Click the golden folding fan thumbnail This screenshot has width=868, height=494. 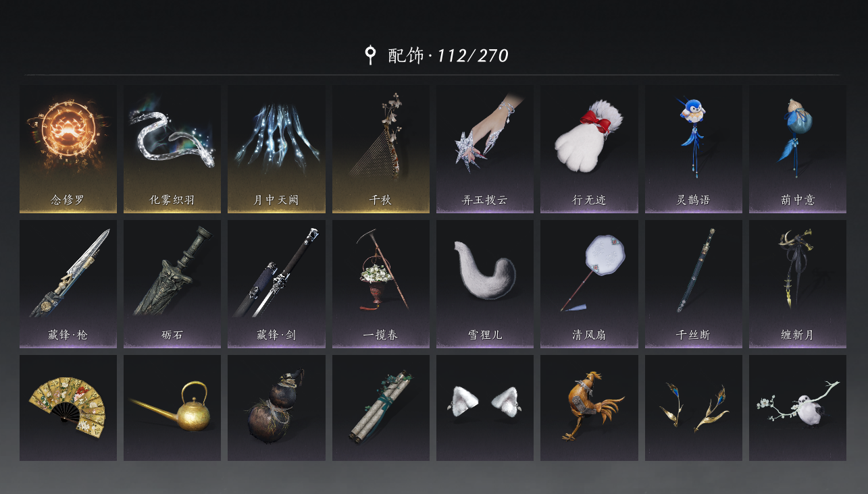(x=68, y=408)
